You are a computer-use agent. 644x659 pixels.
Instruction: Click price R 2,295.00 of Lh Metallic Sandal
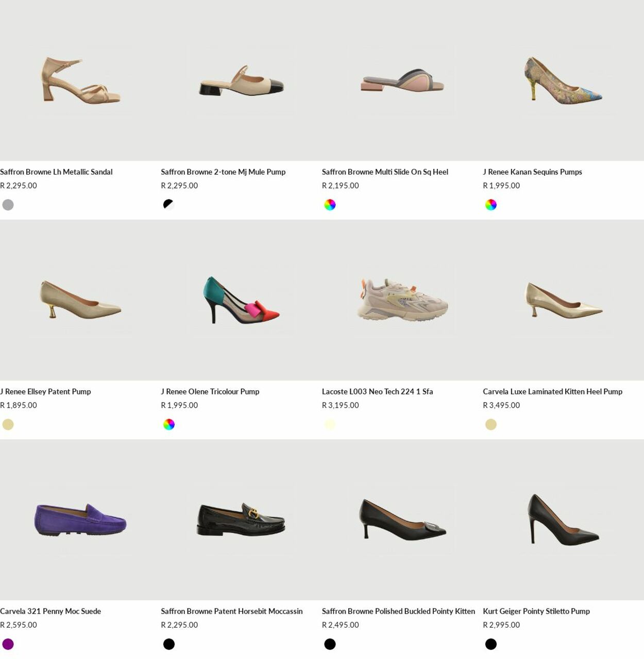tap(19, 186)
